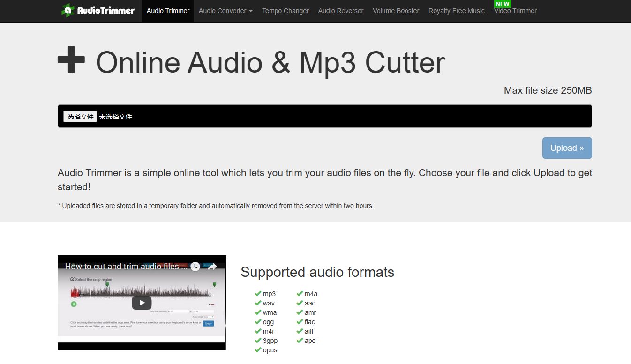Click the green checkmark beside mp3
631x364 pixels.
[258, 294]
